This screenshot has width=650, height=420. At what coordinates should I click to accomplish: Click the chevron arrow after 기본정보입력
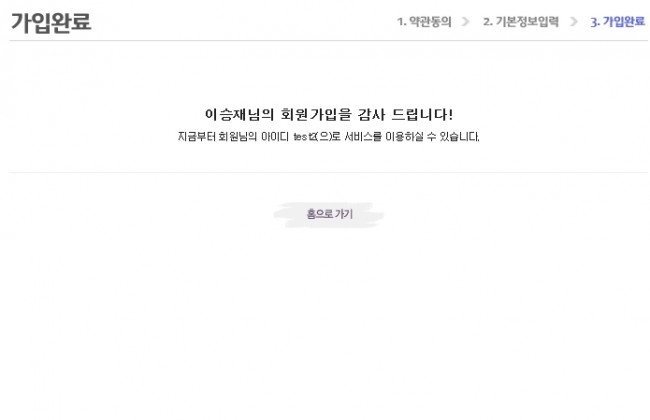point(574,21)
